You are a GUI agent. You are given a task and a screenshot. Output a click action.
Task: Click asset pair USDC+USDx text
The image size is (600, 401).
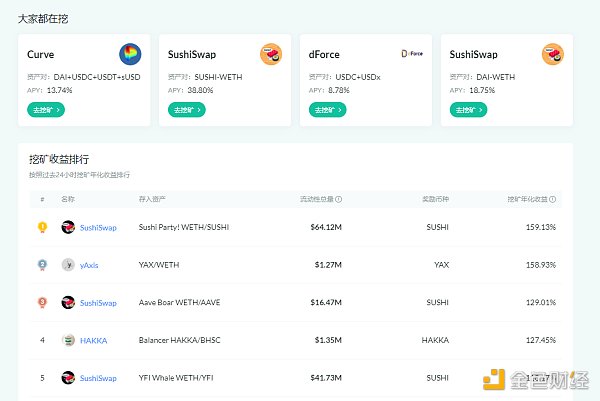[358, 77]
